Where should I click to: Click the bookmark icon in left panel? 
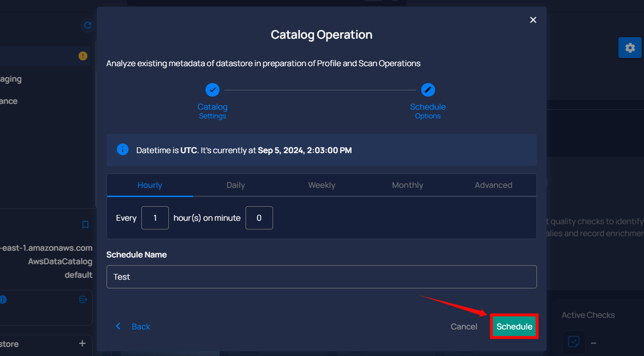tap(85, 225)
